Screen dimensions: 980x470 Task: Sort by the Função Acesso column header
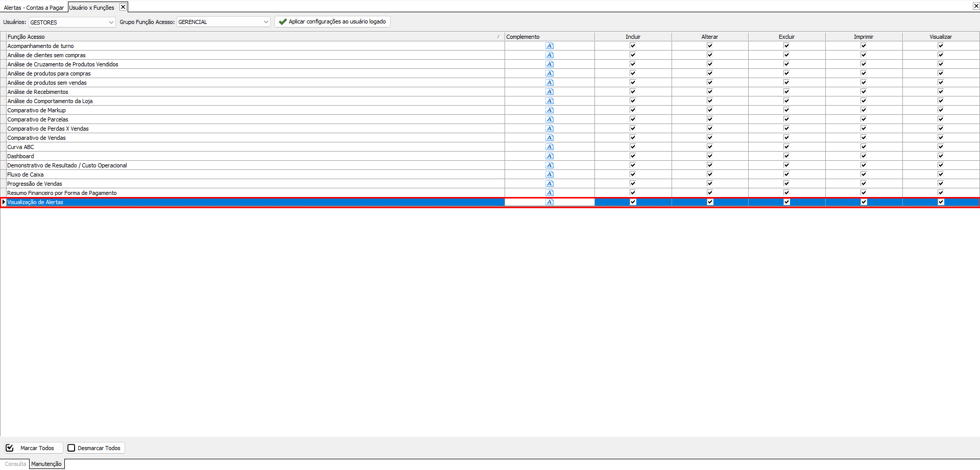pos(250,37)
